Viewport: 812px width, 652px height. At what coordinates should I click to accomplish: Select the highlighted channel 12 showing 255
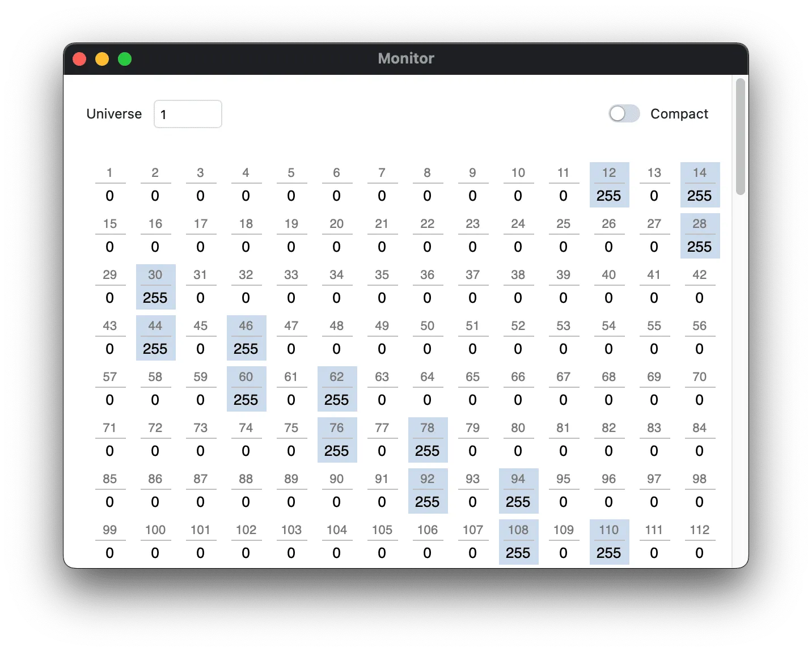[x=609, y=184]
